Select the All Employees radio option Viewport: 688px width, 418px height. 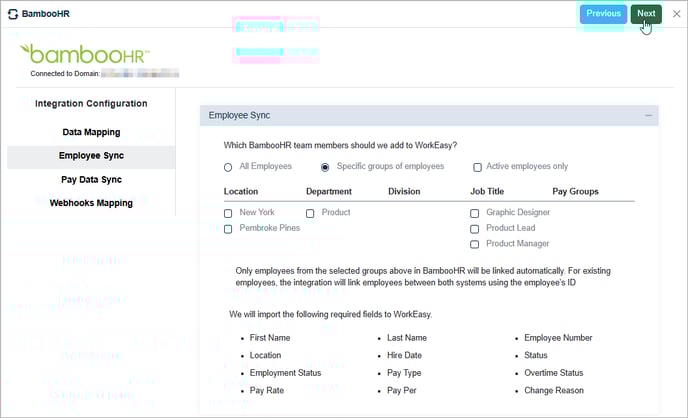228,167
